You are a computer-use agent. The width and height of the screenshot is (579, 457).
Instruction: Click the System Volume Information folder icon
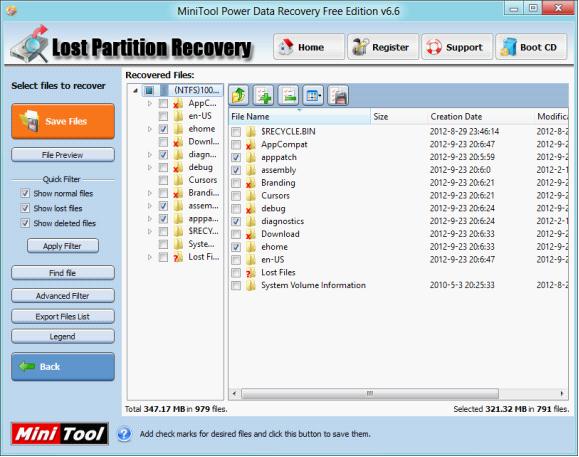tap(251, 285)
